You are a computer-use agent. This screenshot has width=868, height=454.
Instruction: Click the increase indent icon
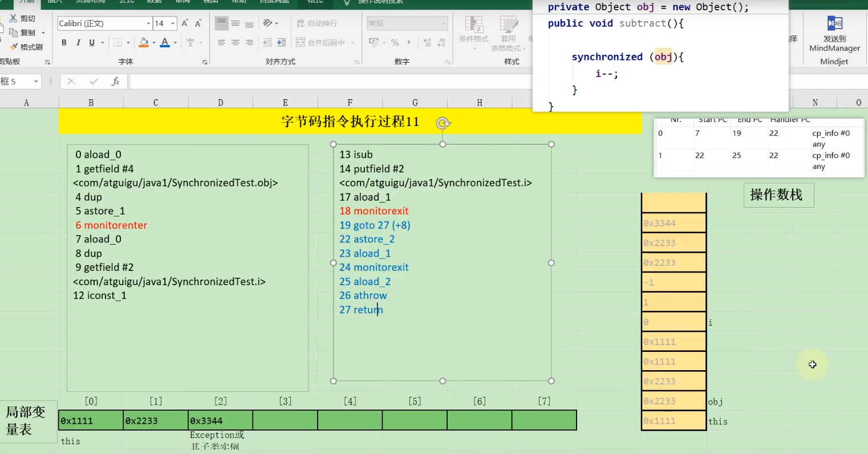point(281,43)
